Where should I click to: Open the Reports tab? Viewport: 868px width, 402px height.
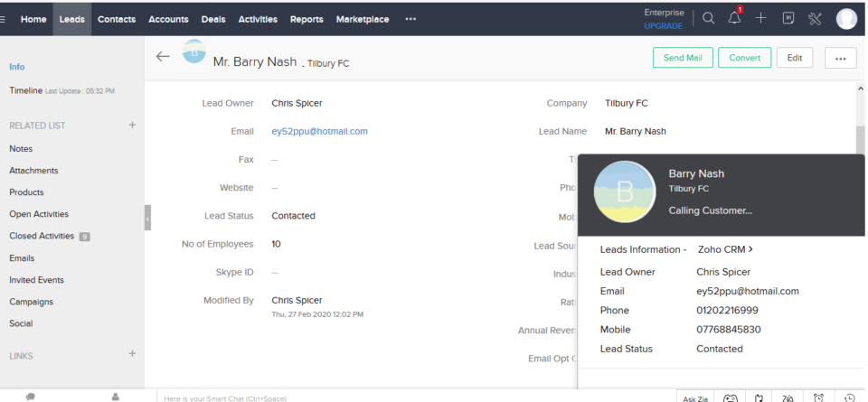click(x=307, y=19)
